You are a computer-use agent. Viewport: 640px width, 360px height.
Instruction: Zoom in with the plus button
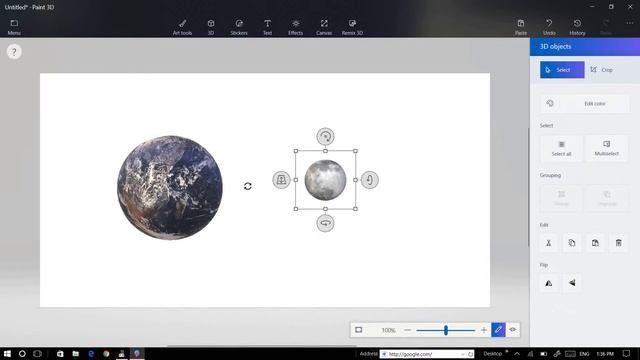(x=484, y=330)
